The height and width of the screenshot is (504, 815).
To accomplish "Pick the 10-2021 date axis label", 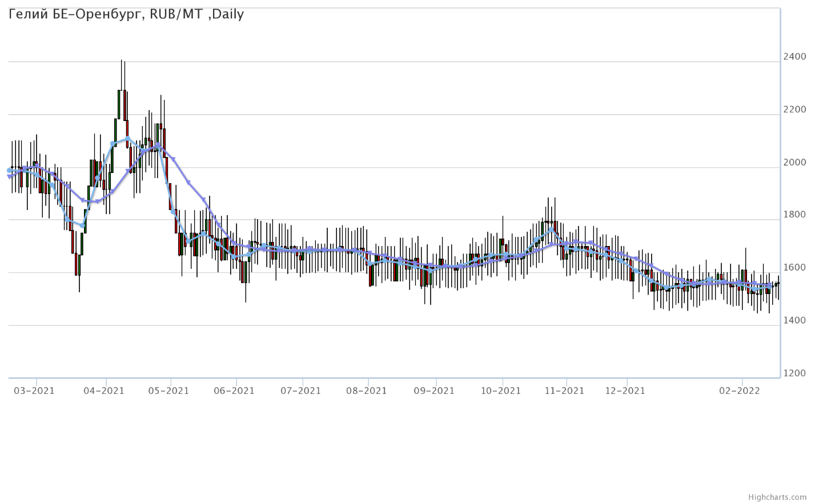I will coord(501,391).
